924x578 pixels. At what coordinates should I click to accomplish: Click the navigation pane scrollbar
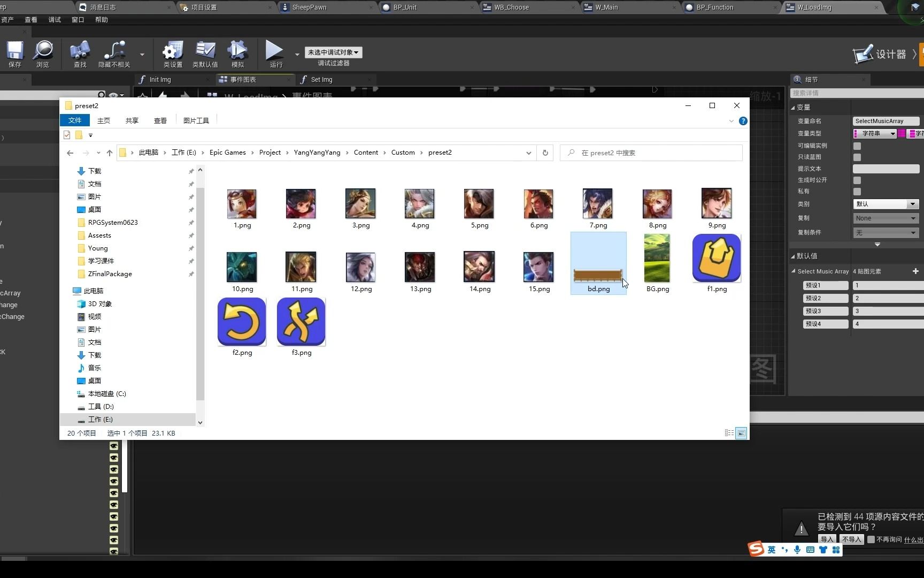200,294
